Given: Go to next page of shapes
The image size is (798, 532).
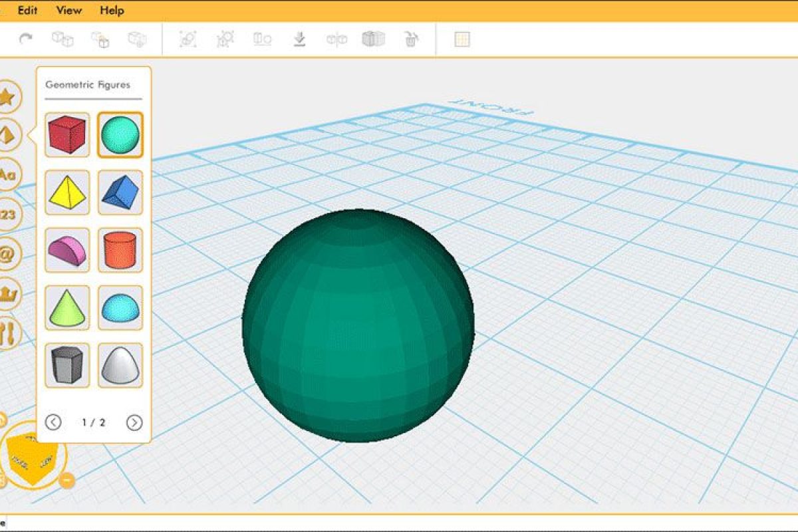Looking at the screenshot, I should (134, 422).
